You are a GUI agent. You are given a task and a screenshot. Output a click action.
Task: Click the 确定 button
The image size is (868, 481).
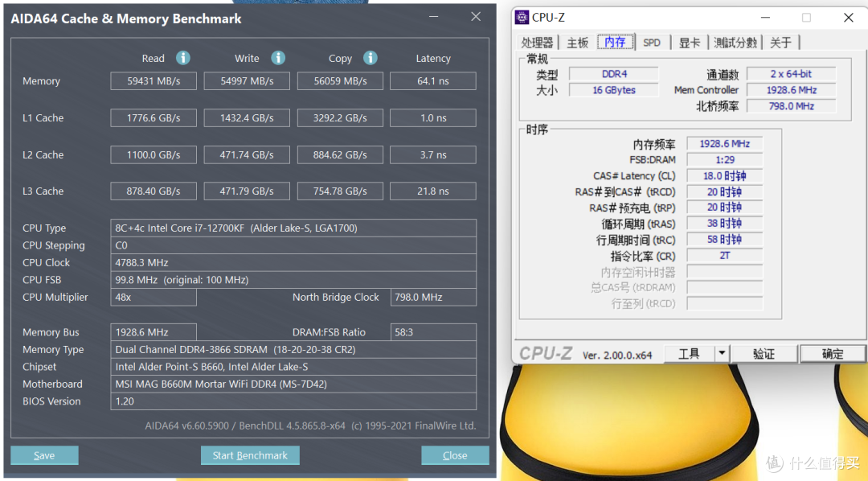tap(833, 354)
